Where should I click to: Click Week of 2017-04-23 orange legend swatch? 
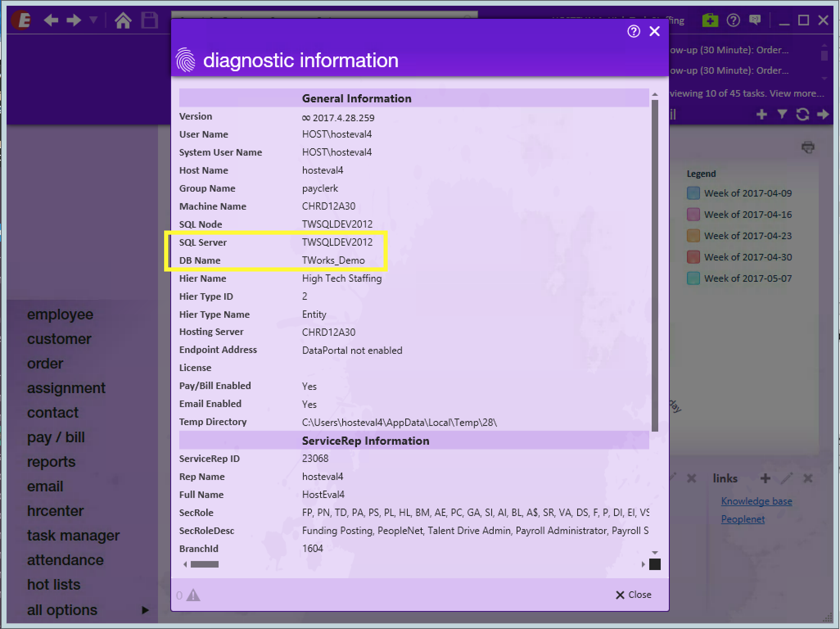693,236
